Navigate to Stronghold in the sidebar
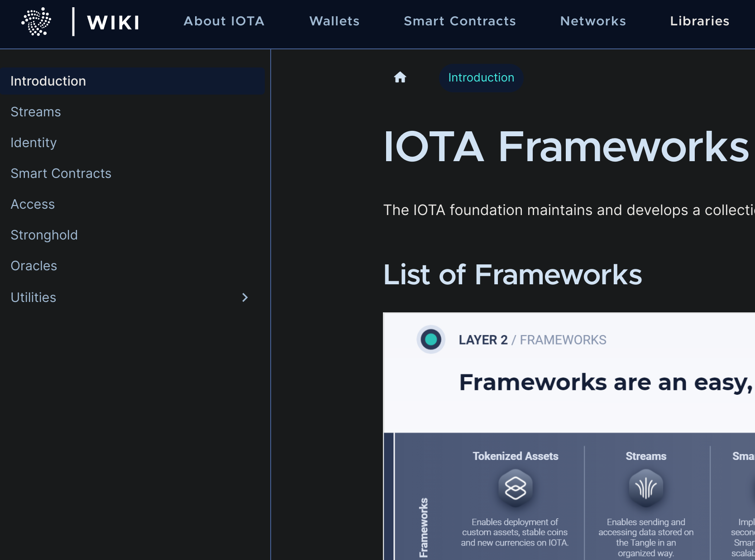Screen dimensions: 755x560 pos(44,235)
